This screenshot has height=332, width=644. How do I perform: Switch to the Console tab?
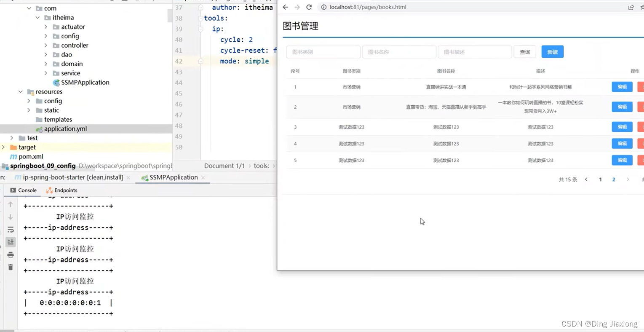tap(23, 190)
